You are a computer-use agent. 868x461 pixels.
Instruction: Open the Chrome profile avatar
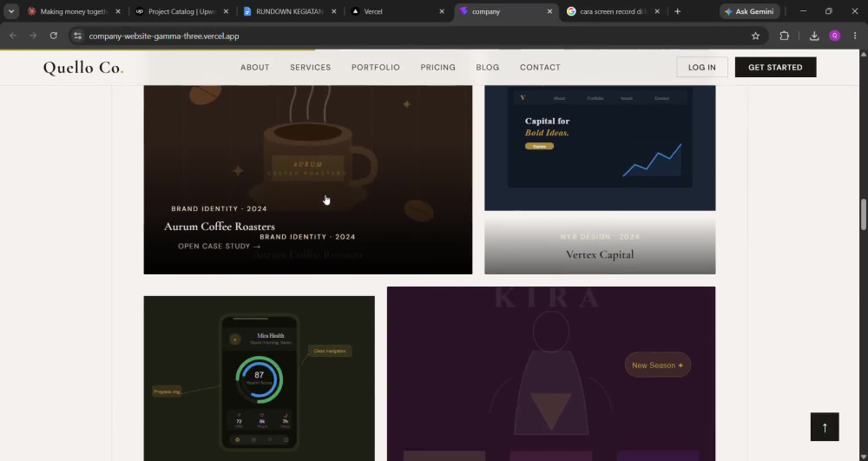pos(835,36)
